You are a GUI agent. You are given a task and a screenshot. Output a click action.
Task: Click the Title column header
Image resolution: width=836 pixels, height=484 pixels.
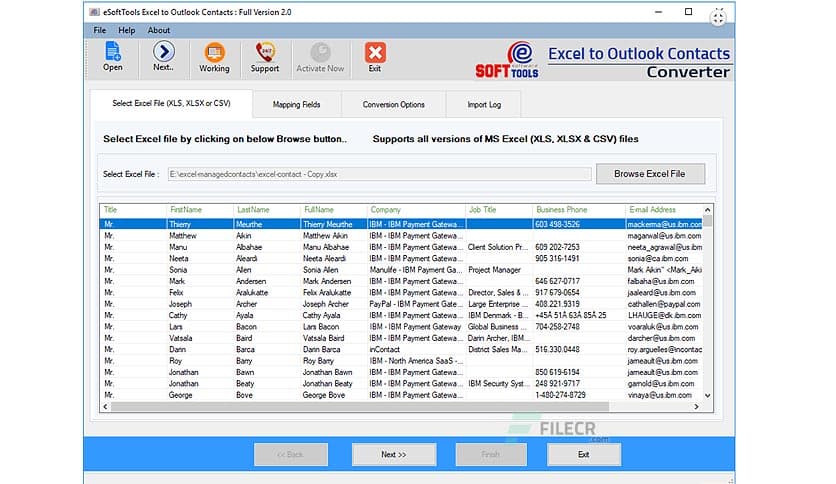pyautogui.click(x=133, y=210)
